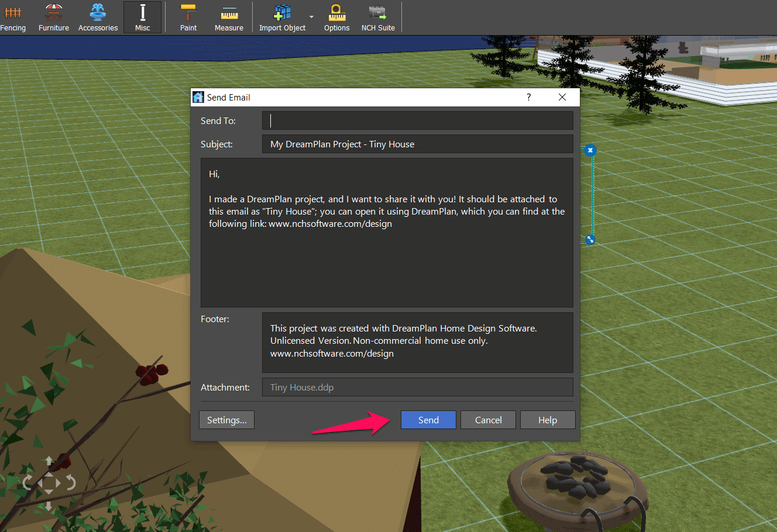The height and width of the screenshot is (532, 777).
Task: Select the Misc tool icon
Action: coord(143,18)
